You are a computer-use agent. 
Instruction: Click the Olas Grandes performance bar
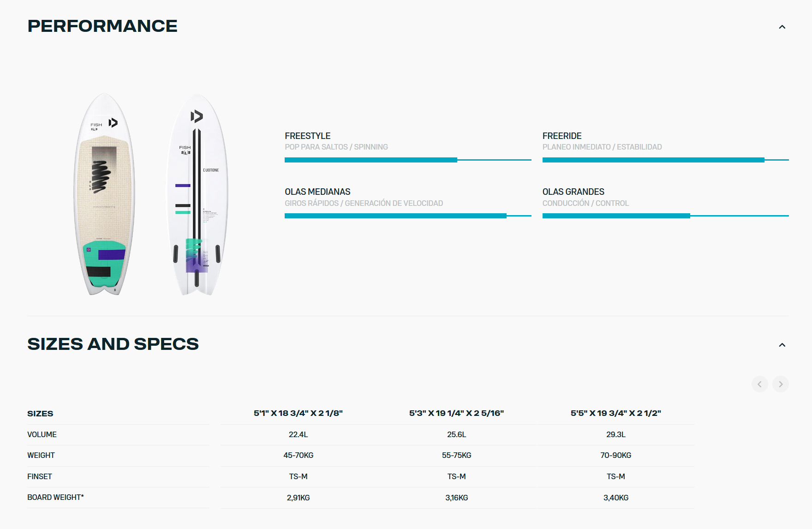665,216
